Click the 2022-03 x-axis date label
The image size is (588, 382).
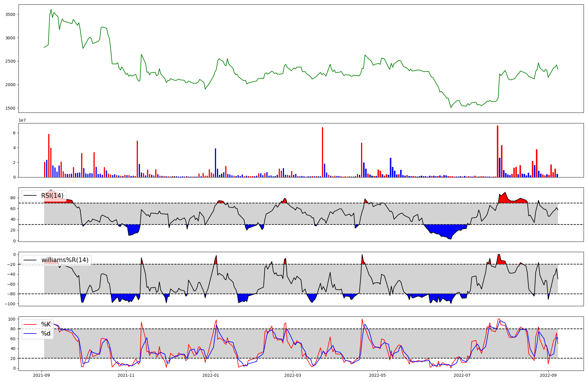pyautogui.click(x=293, y=375)
